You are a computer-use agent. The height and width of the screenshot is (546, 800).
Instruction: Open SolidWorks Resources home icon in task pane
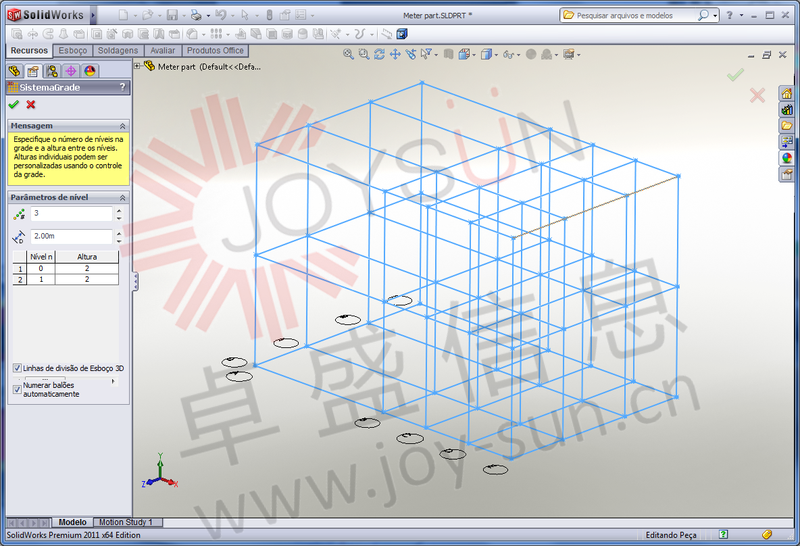click(x=787, y=94)
